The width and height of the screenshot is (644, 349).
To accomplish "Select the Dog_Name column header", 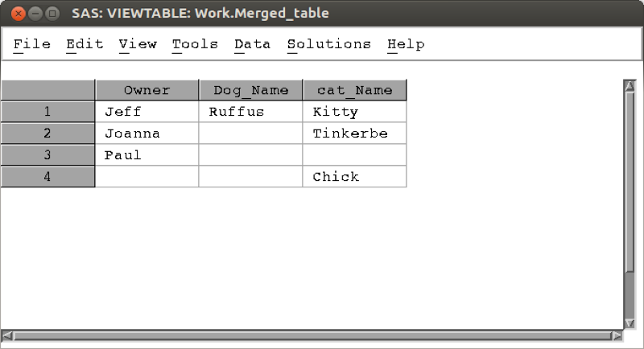I will (x=250, y=90).
